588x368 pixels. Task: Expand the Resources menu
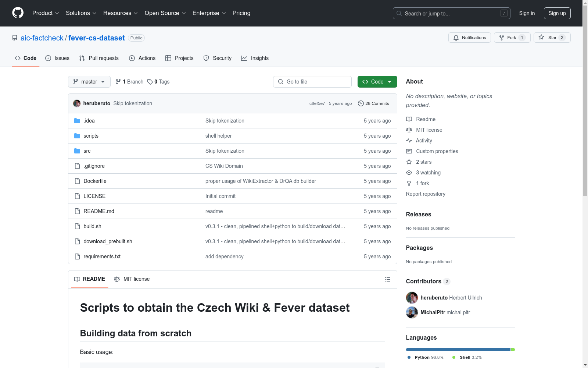click(x=121, y=13)
